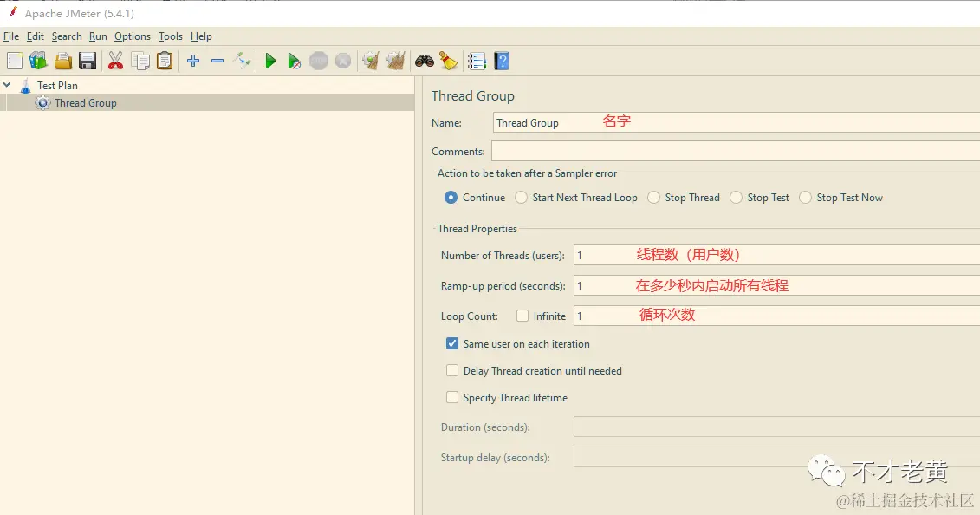The width and height of the screenshot is (980, 515).
Task: Select the Continue radio button
Action: (451, 198)
